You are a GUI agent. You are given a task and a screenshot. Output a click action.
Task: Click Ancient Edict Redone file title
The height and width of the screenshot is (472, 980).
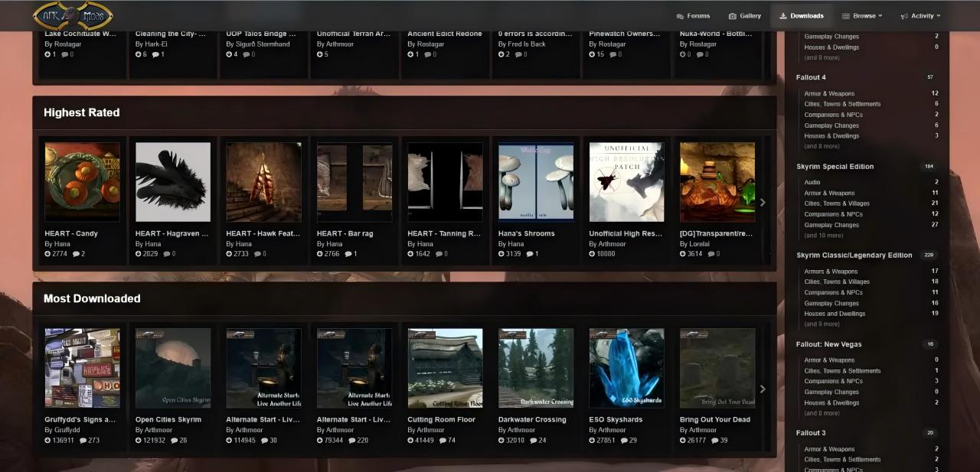point(445,34)
